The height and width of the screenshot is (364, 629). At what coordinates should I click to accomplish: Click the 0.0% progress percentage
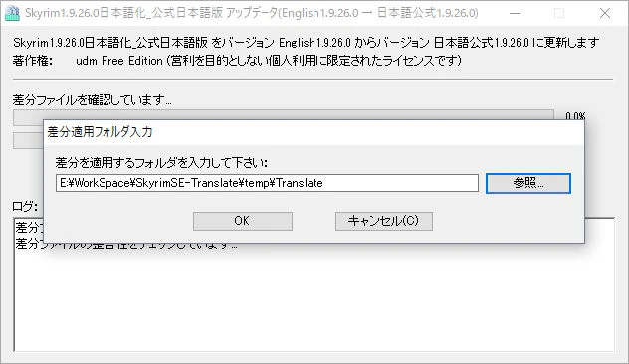pyautogui.click(x=575, y=116)
